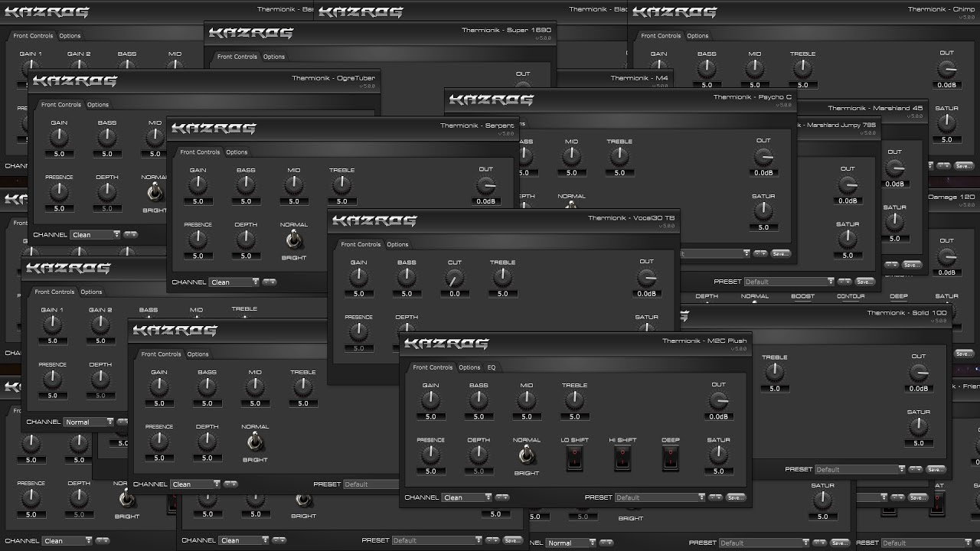
Task: Click the SATUR knob in Solid 100 window
Action: pos(919,427)
